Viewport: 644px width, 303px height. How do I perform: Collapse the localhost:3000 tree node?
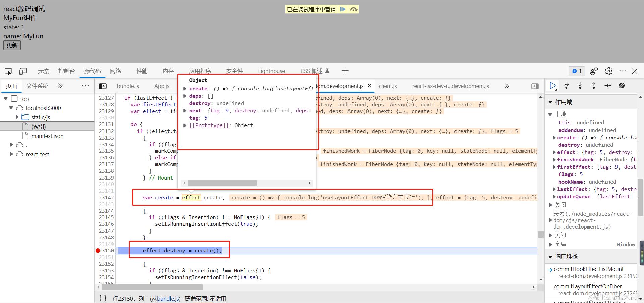pos(11,108)
